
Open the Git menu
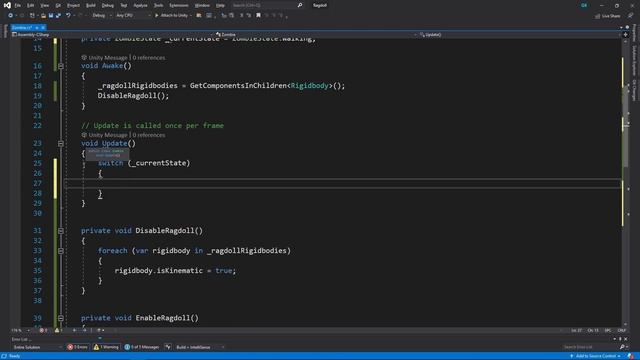tap(58, 5)
